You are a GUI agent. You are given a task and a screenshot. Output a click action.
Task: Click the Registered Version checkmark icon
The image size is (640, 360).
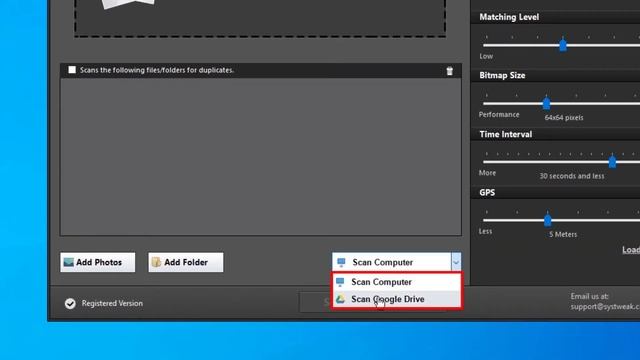pyautogui.click(x=70, y=303)
